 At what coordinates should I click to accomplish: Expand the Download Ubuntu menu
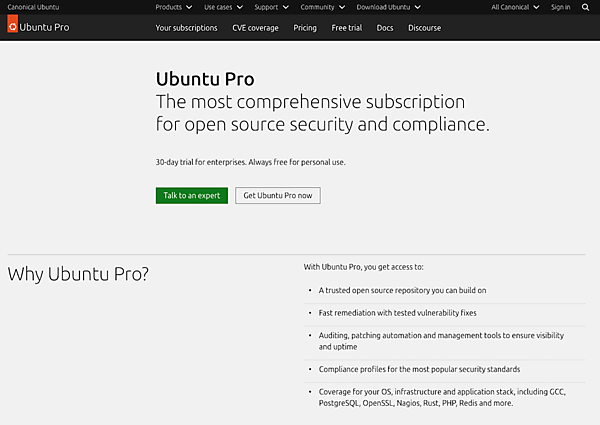(386, 7)
